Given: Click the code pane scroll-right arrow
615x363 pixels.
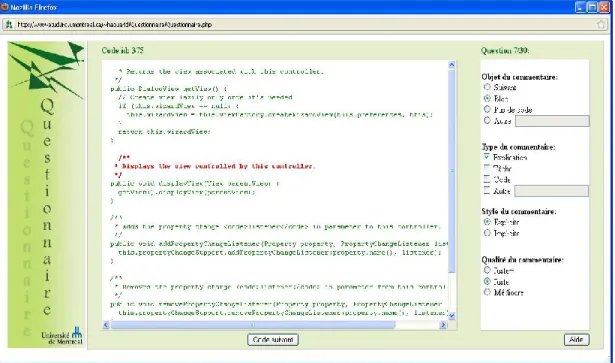Looking at the screenshot, I should pyautogui.click(x=443, y=325).
